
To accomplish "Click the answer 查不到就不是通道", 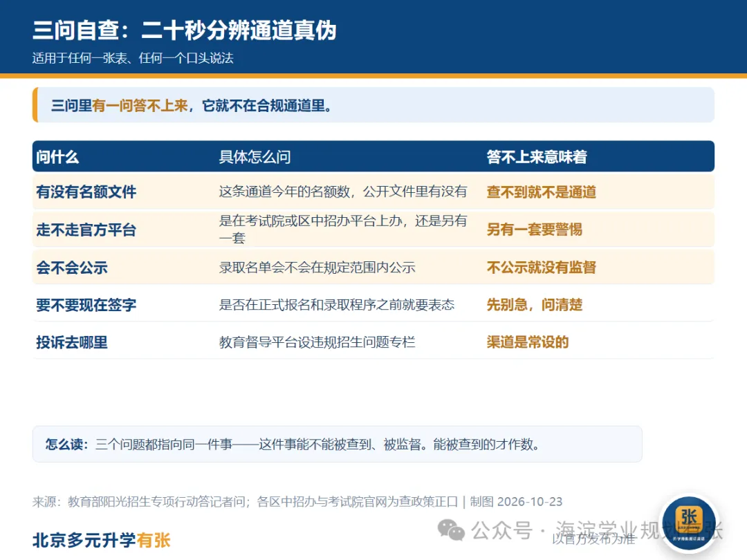I will point(541,192).
